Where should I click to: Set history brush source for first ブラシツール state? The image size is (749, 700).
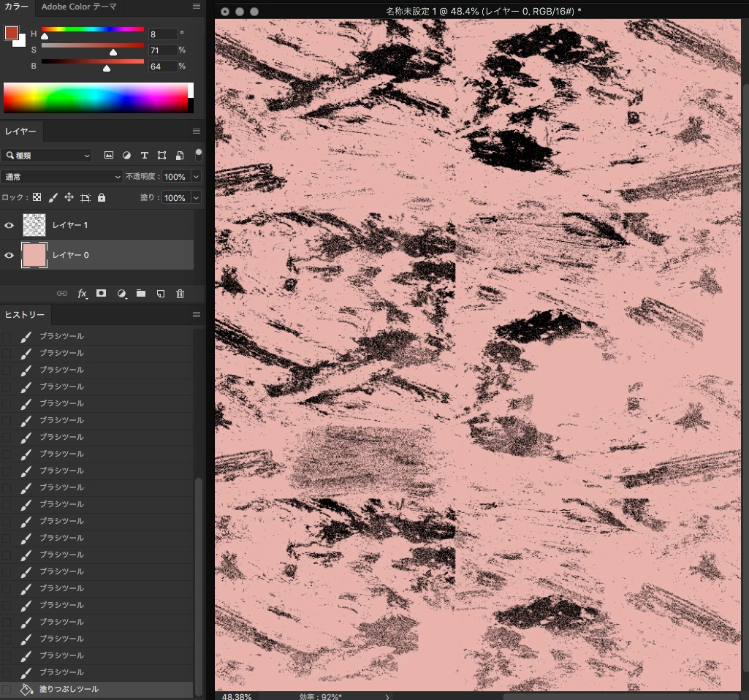click(x=7, y=337)
